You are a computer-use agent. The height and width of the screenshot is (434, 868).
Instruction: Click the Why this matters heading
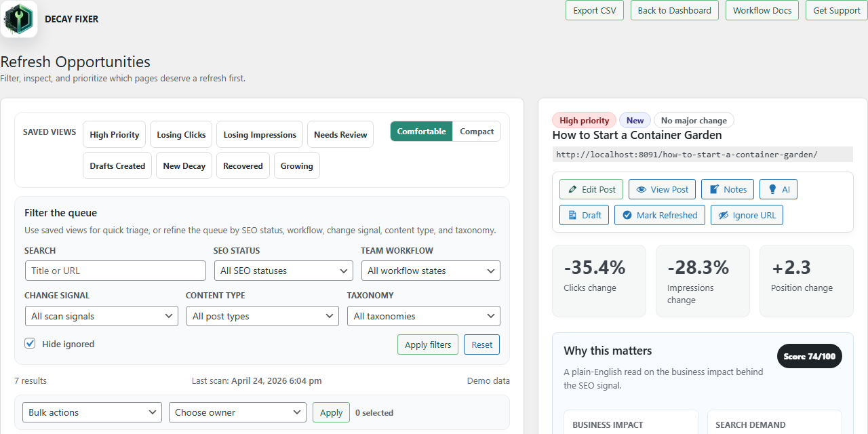[x=608, y=351]
